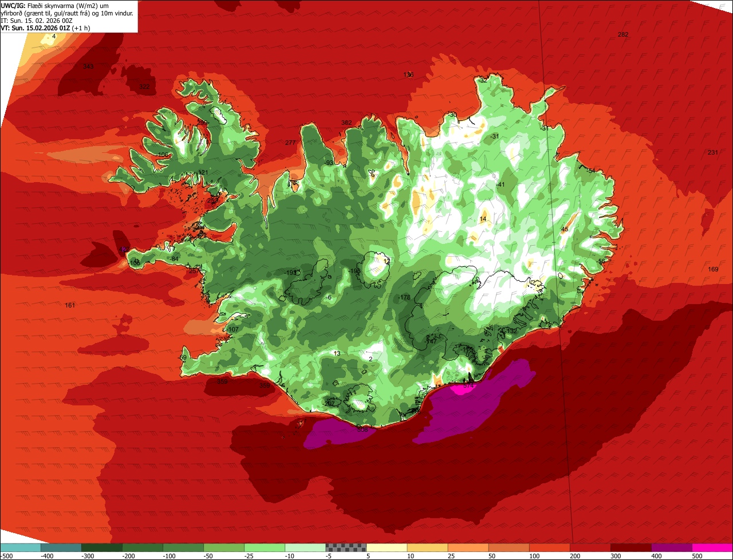Pick the legend swatch between -50 and -25

pos(223,547)
